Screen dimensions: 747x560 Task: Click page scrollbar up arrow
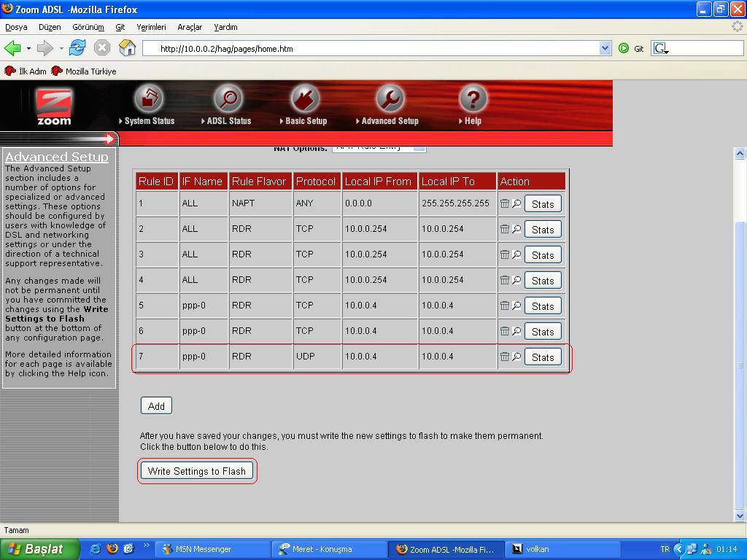coord(740,153)
